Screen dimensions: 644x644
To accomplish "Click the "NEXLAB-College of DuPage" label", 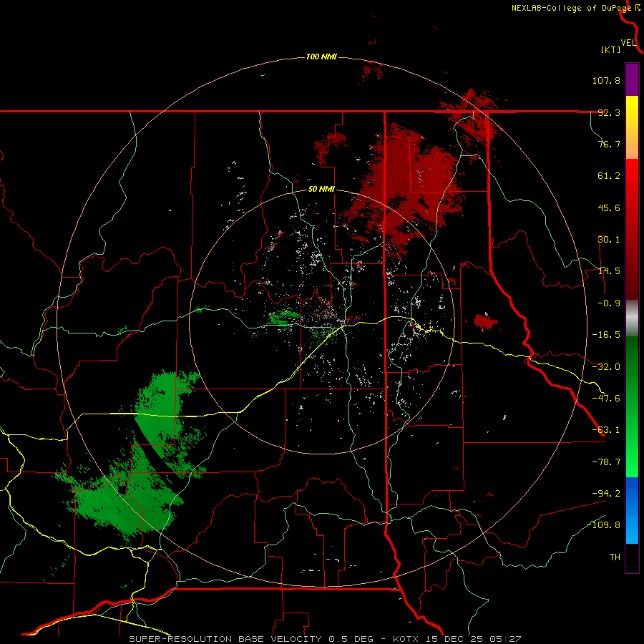I will coord(571,8).
